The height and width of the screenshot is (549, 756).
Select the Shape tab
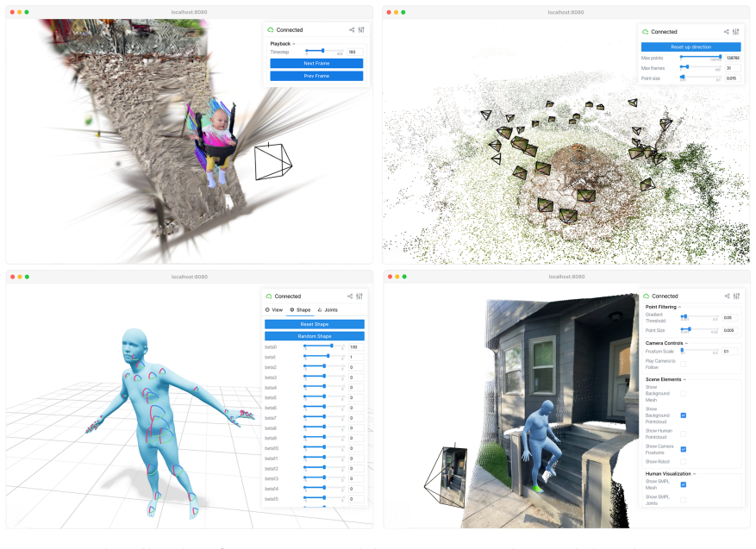point(300,310)
